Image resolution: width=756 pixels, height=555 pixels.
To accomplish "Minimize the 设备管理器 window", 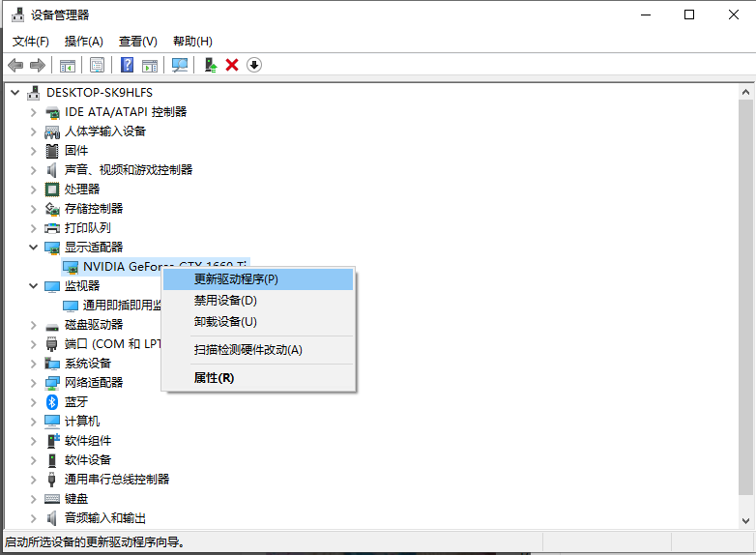I will (646, 15).
